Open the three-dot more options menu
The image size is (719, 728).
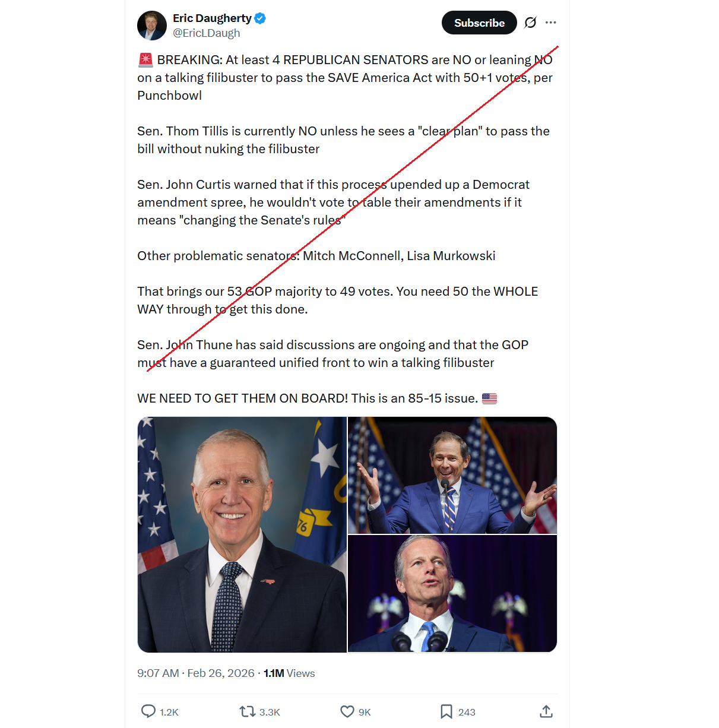[x=551, y=23]
